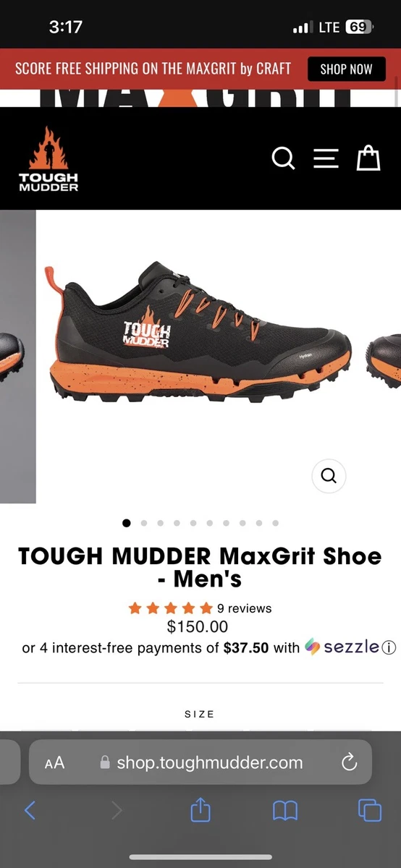Open the 9 reviews link

click(245, 608)
